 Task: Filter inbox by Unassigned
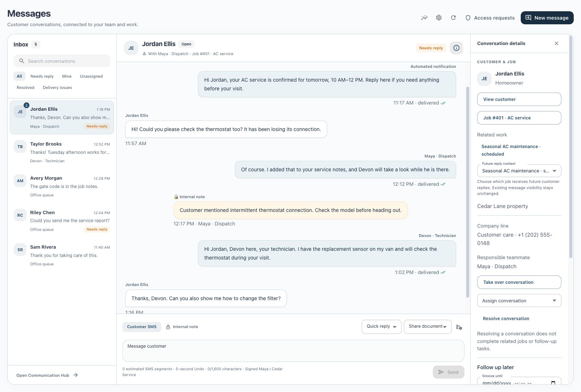[91, 76]
